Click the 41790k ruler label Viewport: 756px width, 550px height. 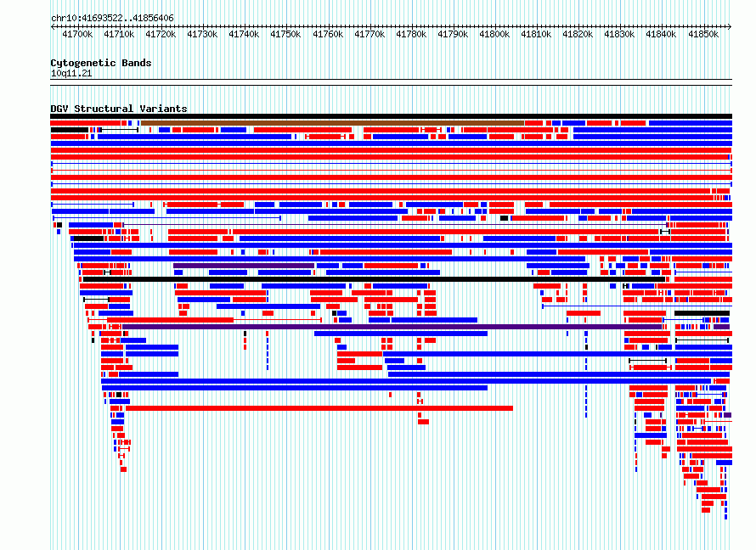pos(453,34)
